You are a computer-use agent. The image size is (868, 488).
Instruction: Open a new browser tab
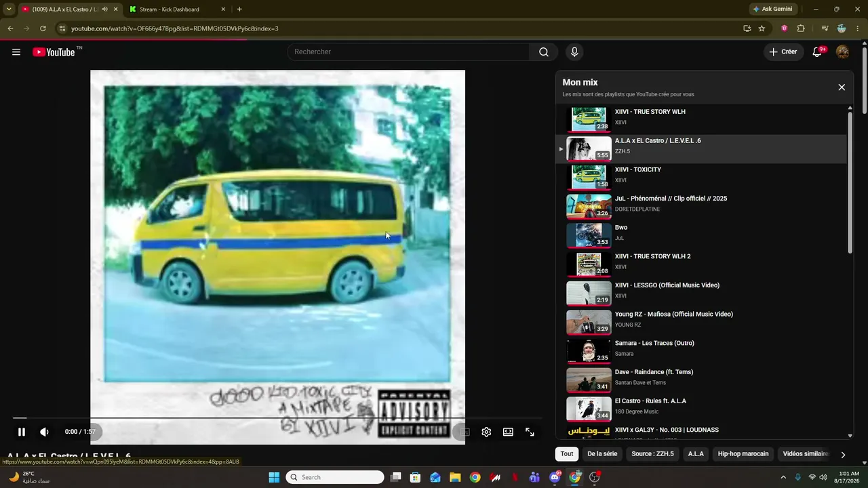[x=239, y=9]
